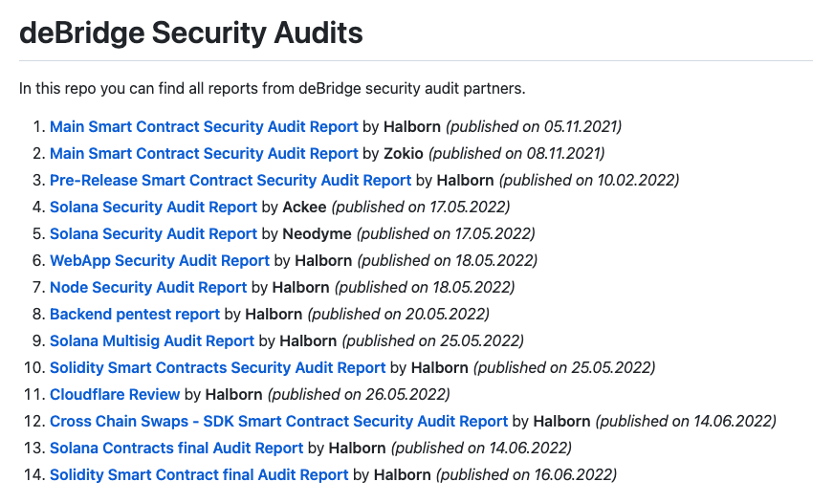Open Solana Security Audit Report by Ackee

[x=153, y=207]
